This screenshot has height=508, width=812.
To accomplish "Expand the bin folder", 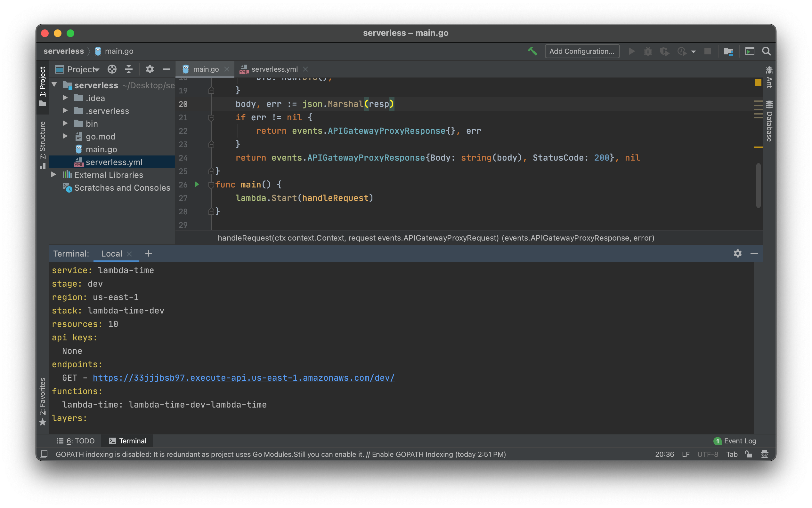I will click(x=65, y=123).
